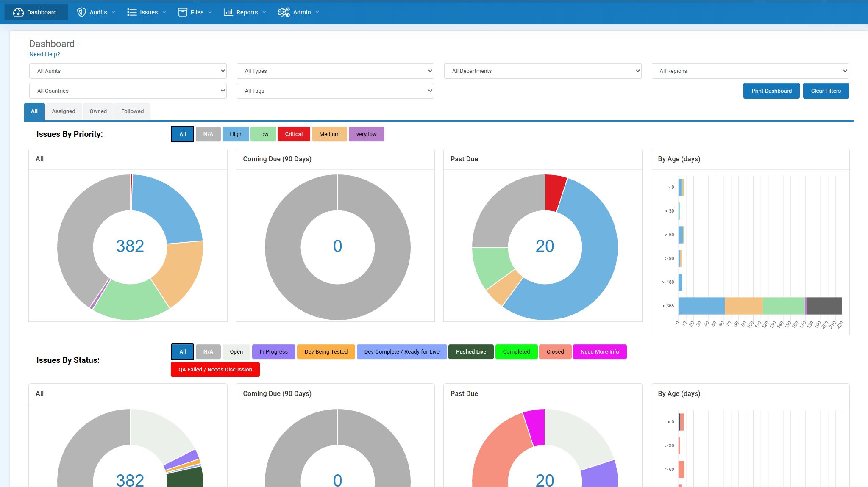Click the Reports bar chart icon

point(228,12)
